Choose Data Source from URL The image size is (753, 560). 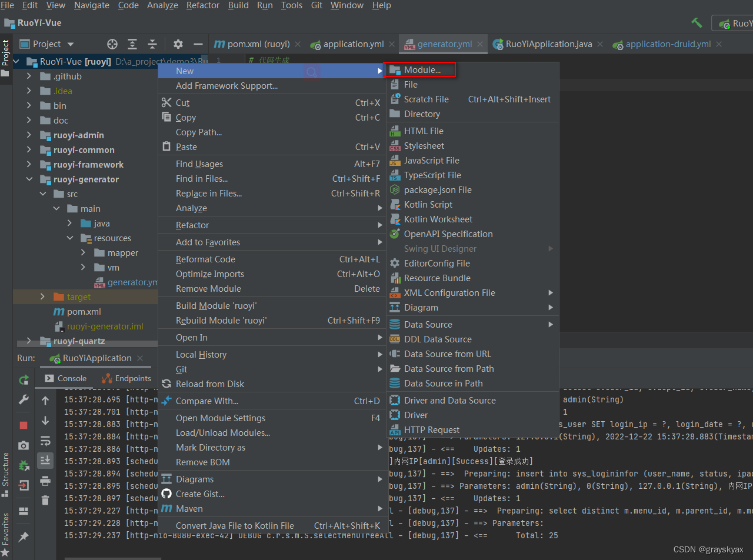coord(473,354)
